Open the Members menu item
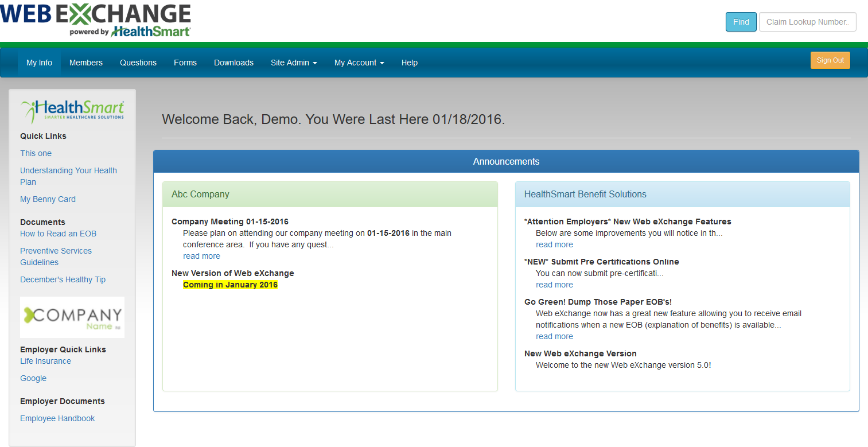 [x=86, y=63]
